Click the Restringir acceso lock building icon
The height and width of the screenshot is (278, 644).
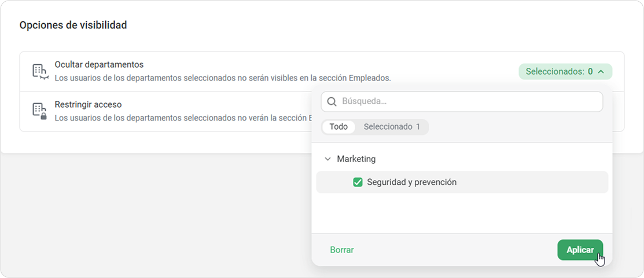pos(39,111)
